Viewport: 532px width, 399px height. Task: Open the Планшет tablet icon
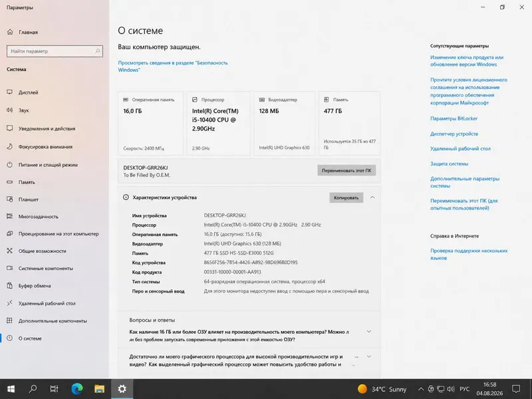pos(10,199)
